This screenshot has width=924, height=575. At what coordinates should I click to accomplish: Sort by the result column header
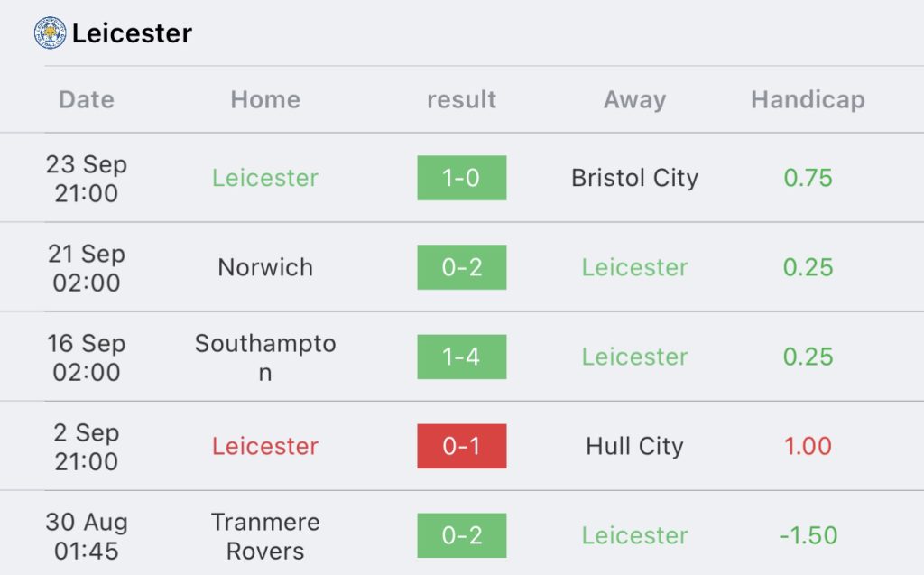pyautogui.click(x=461, y=99)
